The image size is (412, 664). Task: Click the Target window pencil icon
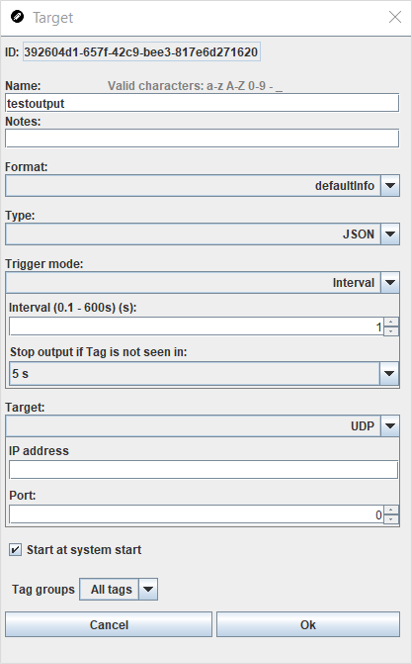[x=17, y=17]
